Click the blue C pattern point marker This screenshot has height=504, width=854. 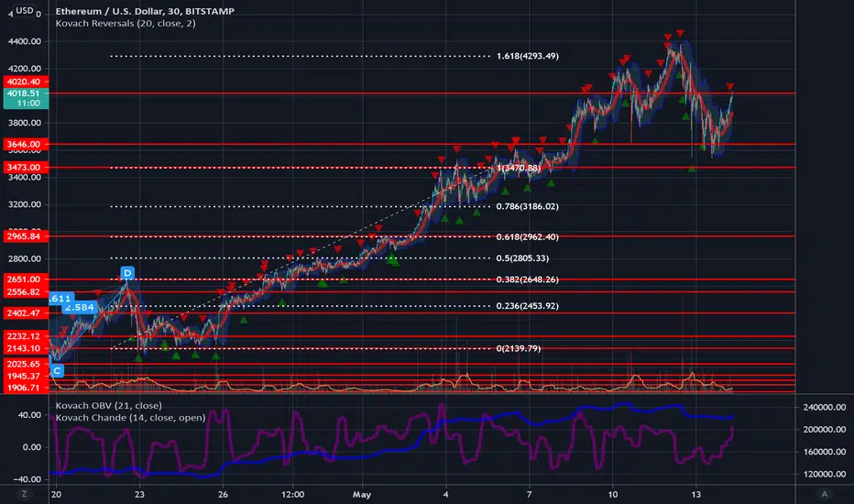tap(57, 370)
